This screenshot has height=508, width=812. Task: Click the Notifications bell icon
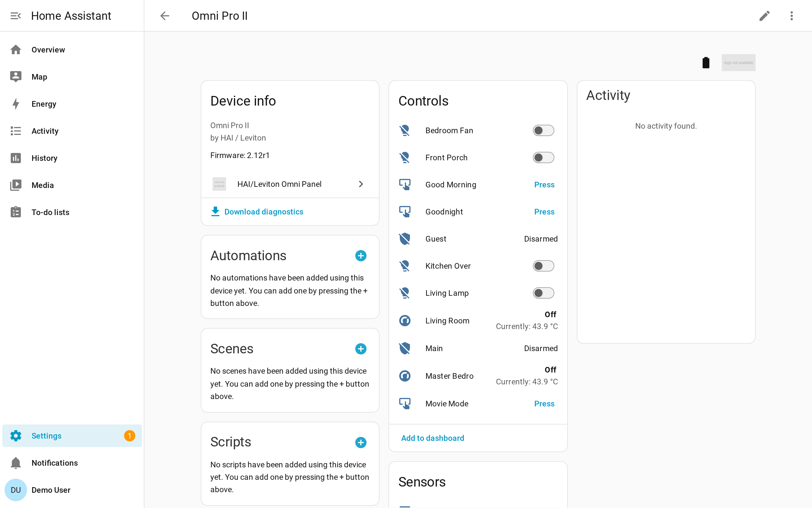16,463
